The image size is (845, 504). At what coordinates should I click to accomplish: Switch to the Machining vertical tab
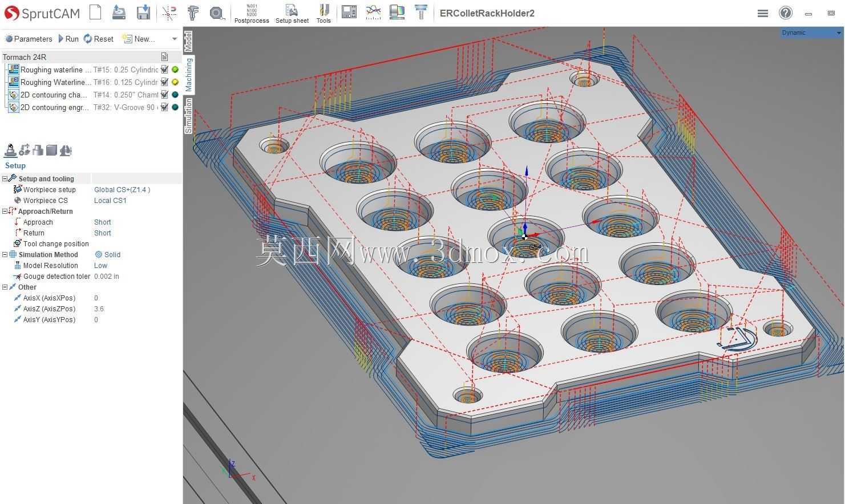point(189,74)
